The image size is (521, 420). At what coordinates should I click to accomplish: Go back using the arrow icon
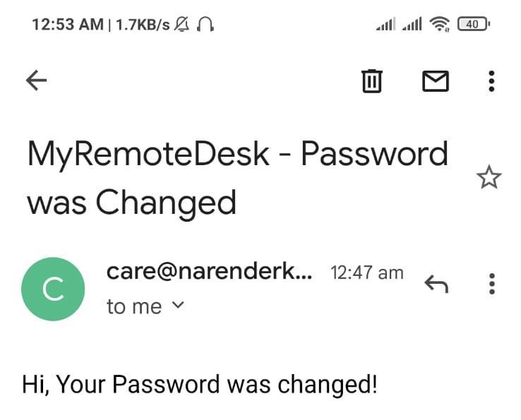37,80
